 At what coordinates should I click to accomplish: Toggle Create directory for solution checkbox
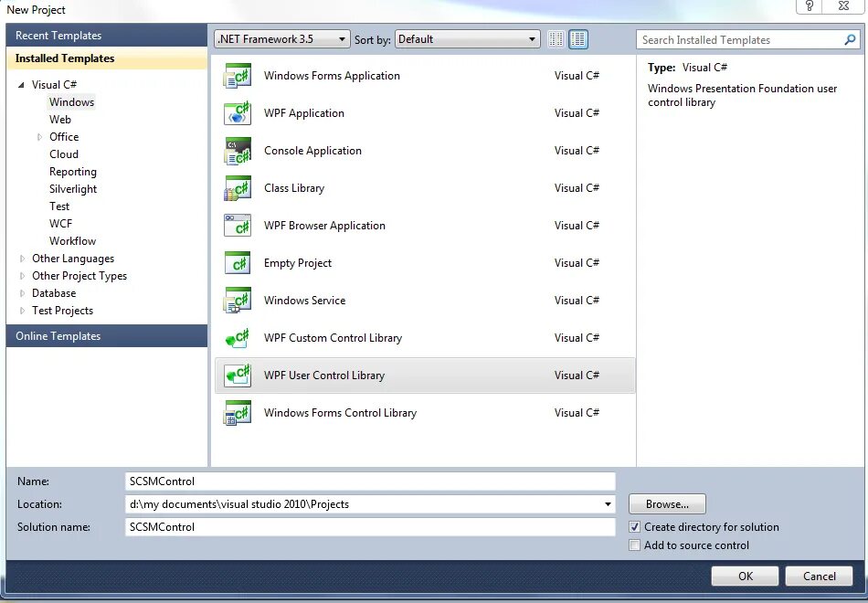(634, 527)
